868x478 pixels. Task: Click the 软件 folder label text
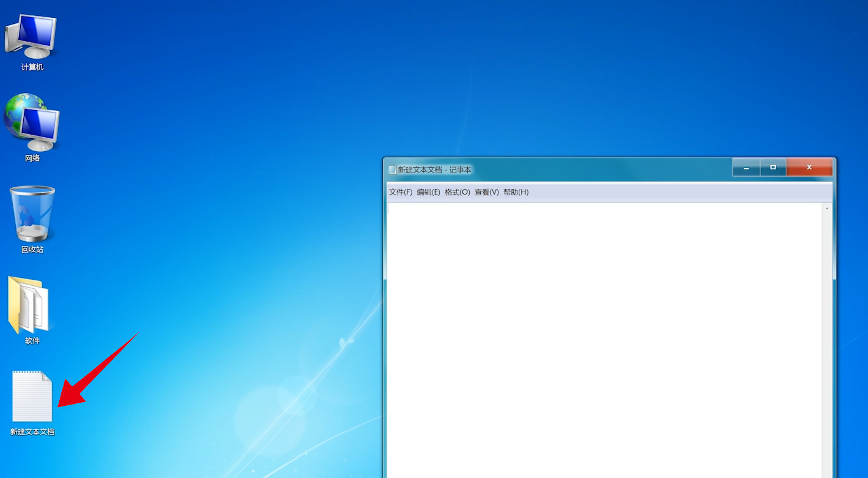click(x=32, y=341)
